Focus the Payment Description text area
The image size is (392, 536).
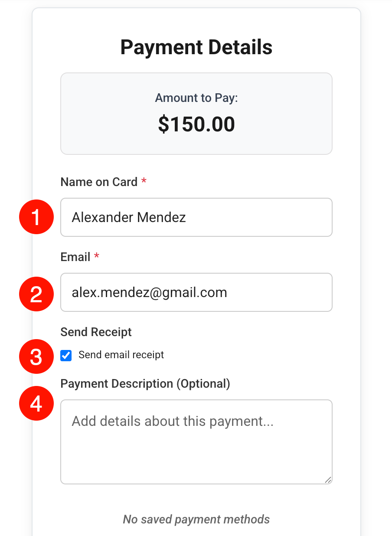pos(196,441)
